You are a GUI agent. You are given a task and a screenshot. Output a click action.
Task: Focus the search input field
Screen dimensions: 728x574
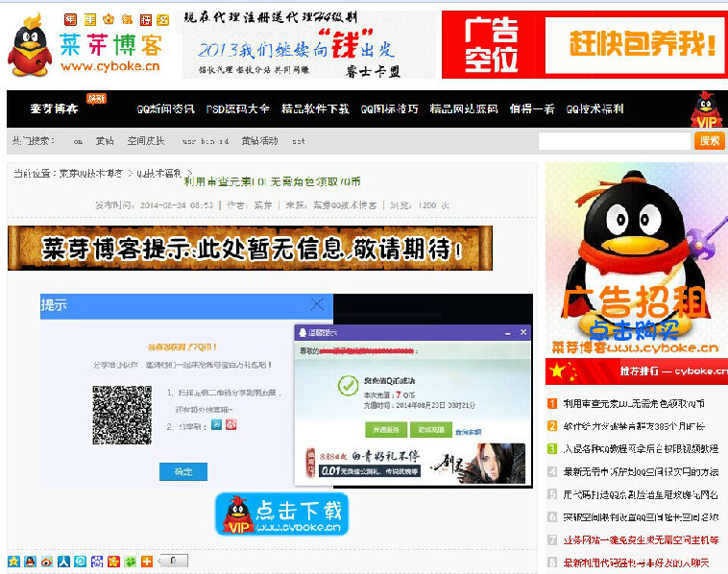pyautogui.click(x=615, y=140)
